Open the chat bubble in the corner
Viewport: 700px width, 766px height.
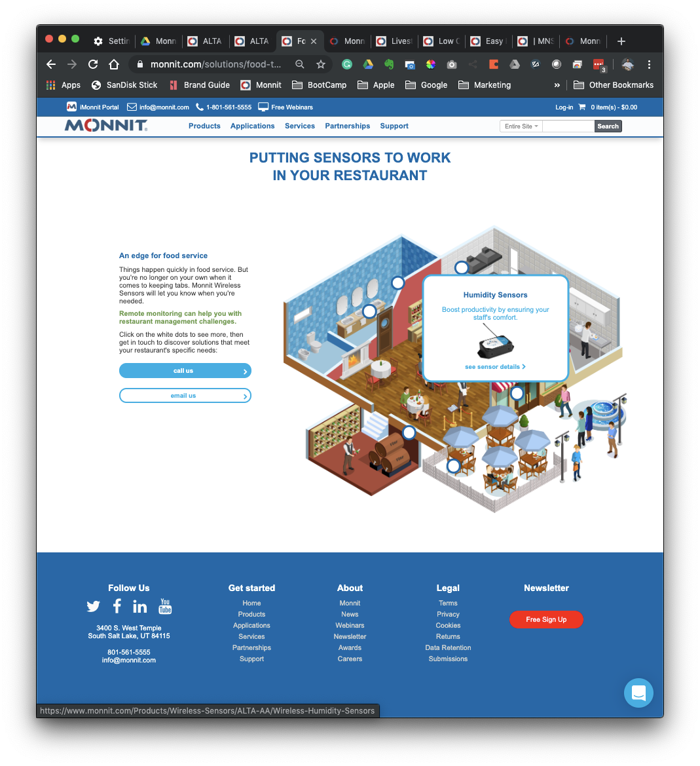tap(638, 693)
